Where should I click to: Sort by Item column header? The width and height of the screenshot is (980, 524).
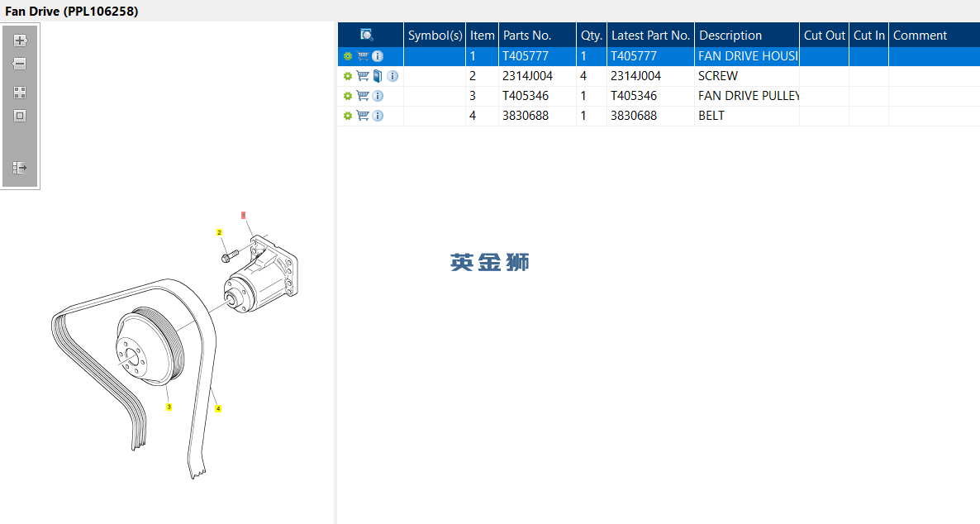(x=482, y=35)
